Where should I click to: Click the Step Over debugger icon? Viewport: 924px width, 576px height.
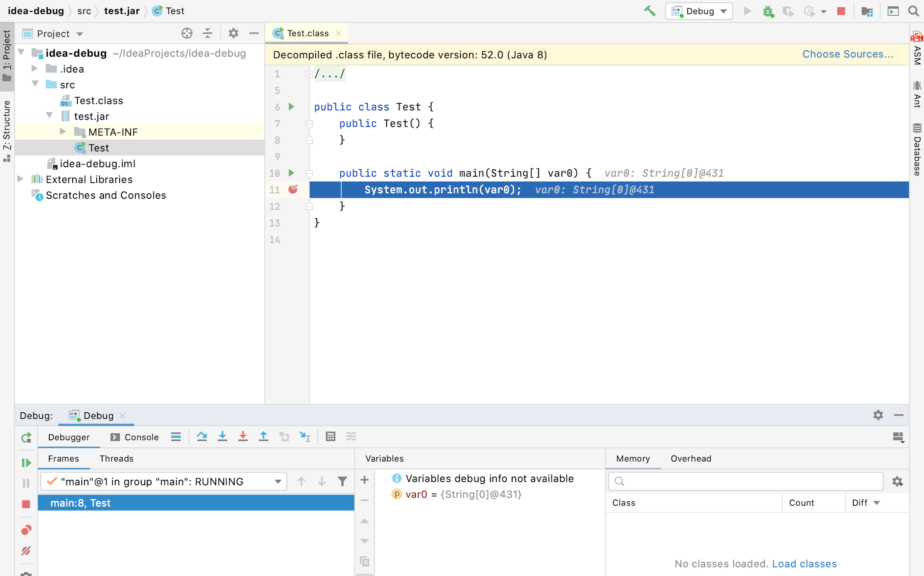(x=202, y=436)
